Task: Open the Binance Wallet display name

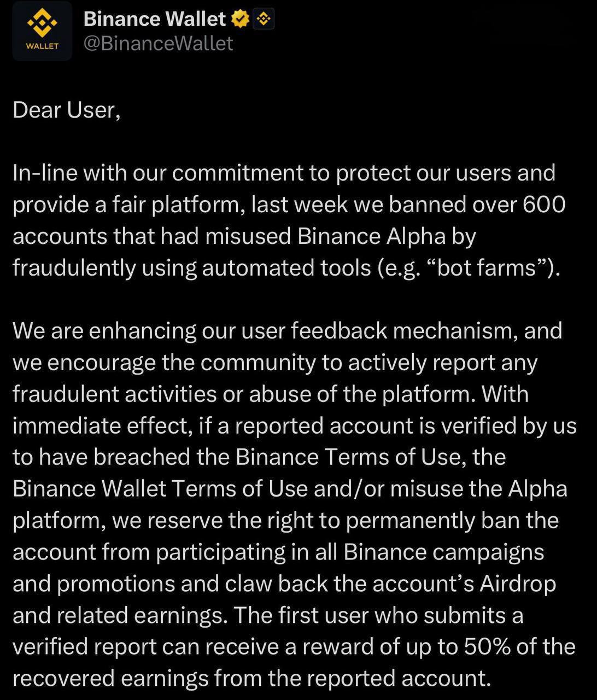Action: coord(154,19)
